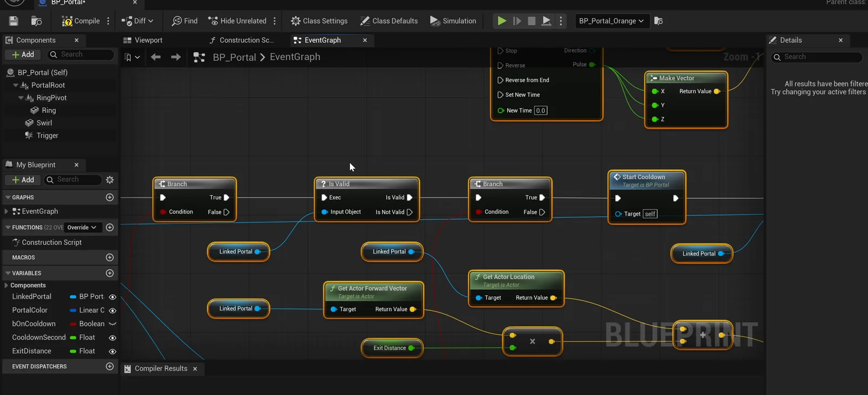Toggle CooldownSeconds variable visibility eye
This screenshot has height=395, width=868.
[x=113, y=338]
